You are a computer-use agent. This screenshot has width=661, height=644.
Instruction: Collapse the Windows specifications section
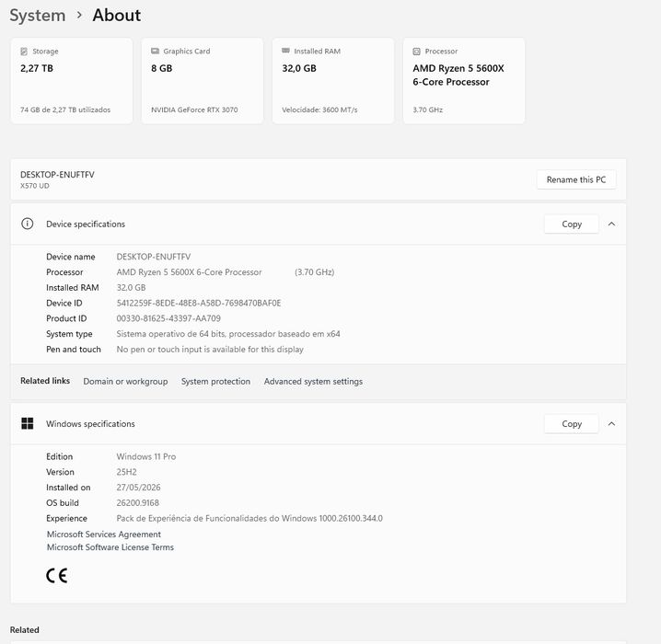[611, 424]
